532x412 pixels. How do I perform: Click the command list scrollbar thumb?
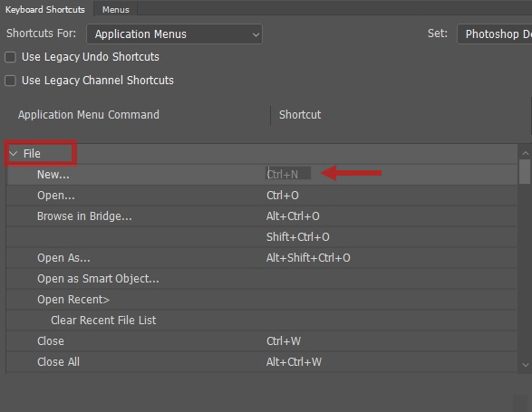(525, 171)
